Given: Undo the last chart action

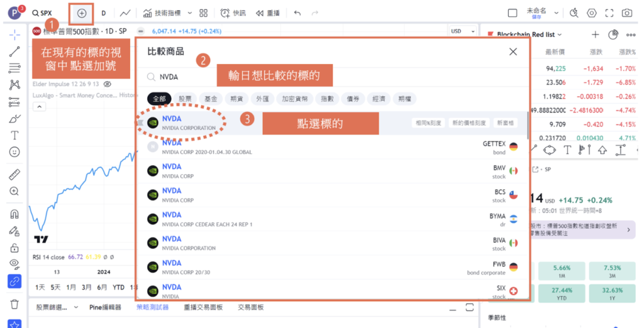Looking at the screenshot, I should (x=297, y=13).
